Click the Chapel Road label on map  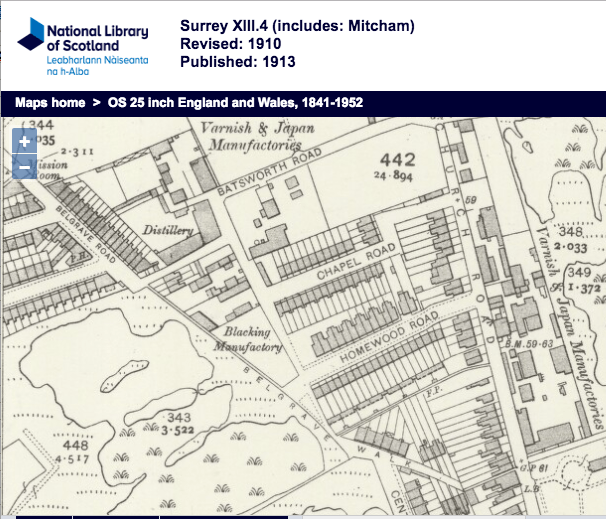(x=356, y=261)
